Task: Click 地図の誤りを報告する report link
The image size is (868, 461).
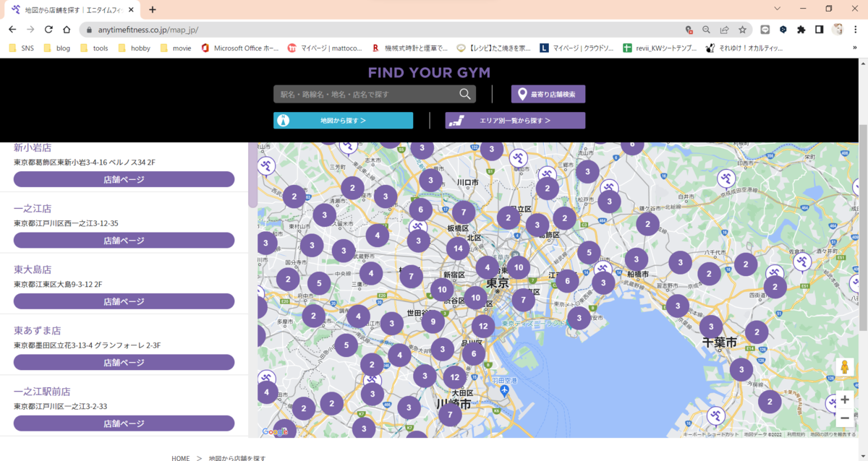Action: click(x=833, y=434)
